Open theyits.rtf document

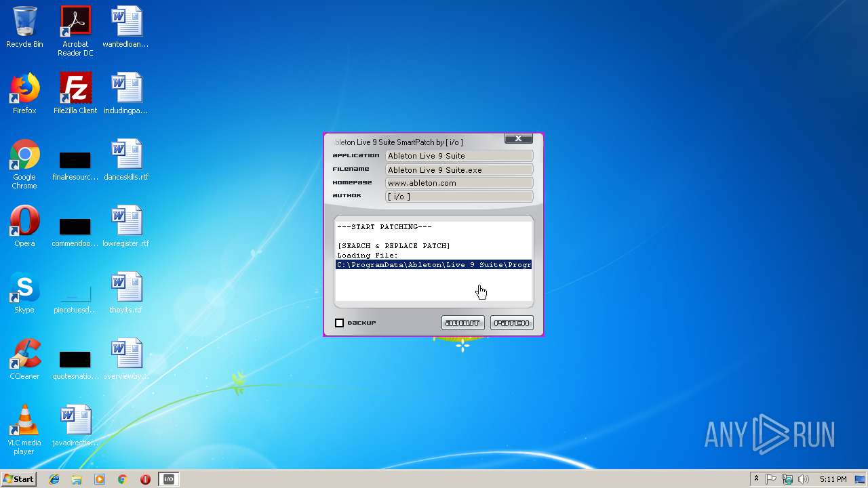pos(126,293)
